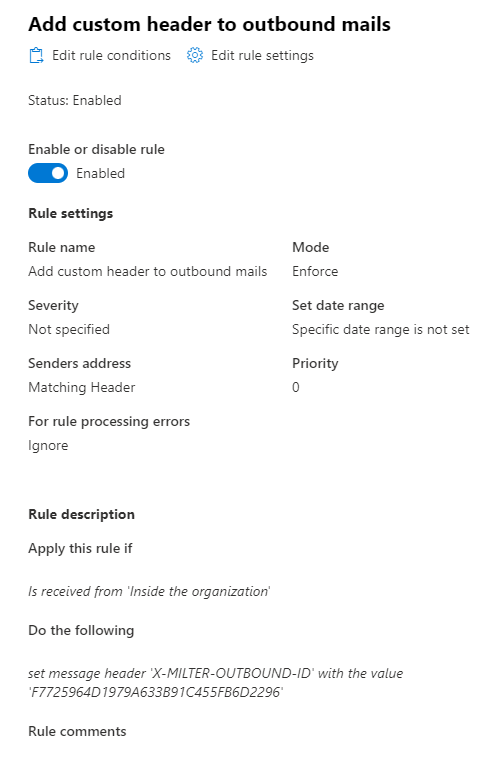Click the Enabled label beside the toggle
This screenshot has width=496, height=760.
[x=100, y=173]
